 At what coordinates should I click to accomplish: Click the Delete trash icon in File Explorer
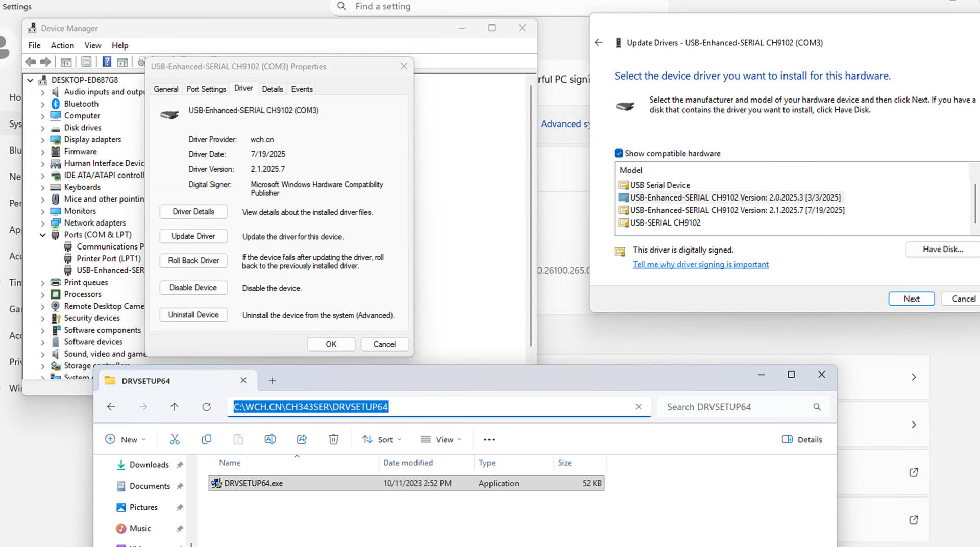point(333,439)
